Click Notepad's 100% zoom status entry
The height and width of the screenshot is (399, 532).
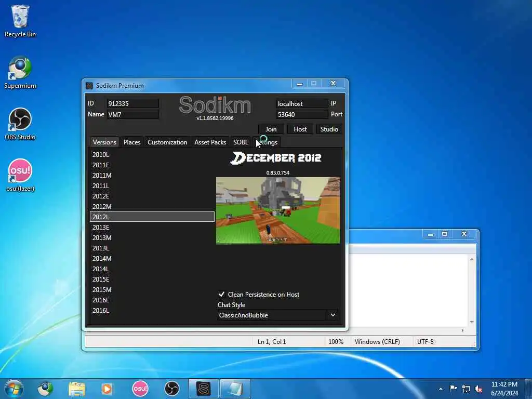[x=336, y=342]
